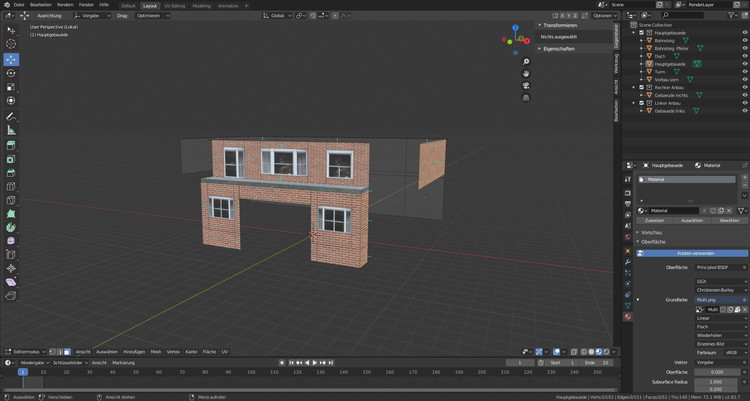Toggle visibility of Dach object
The height and width of the screenshot is (401, 750).
744,56
